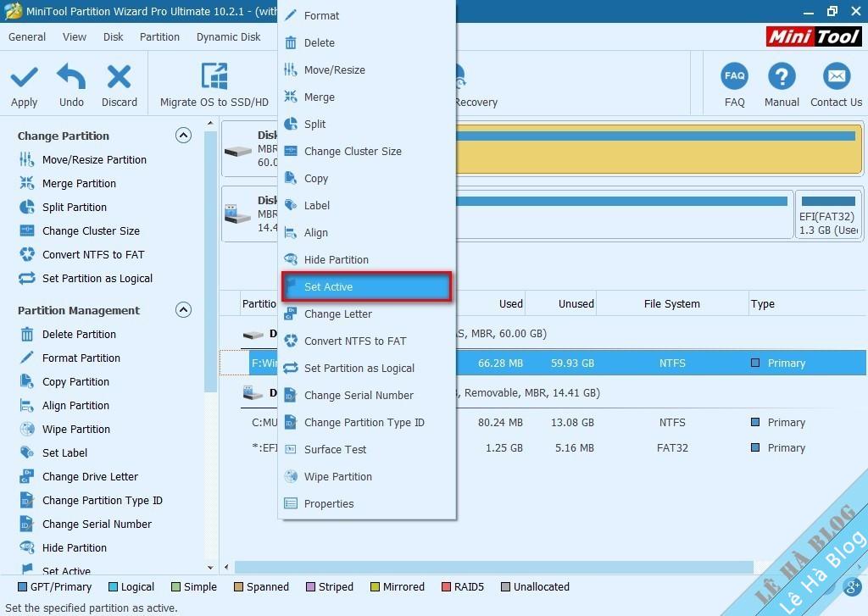Image resolution: width=868 pixels, height=616 pixels.
Task: Choose Convert NTFS to FAT in sidebar
Action: [82, 255]
